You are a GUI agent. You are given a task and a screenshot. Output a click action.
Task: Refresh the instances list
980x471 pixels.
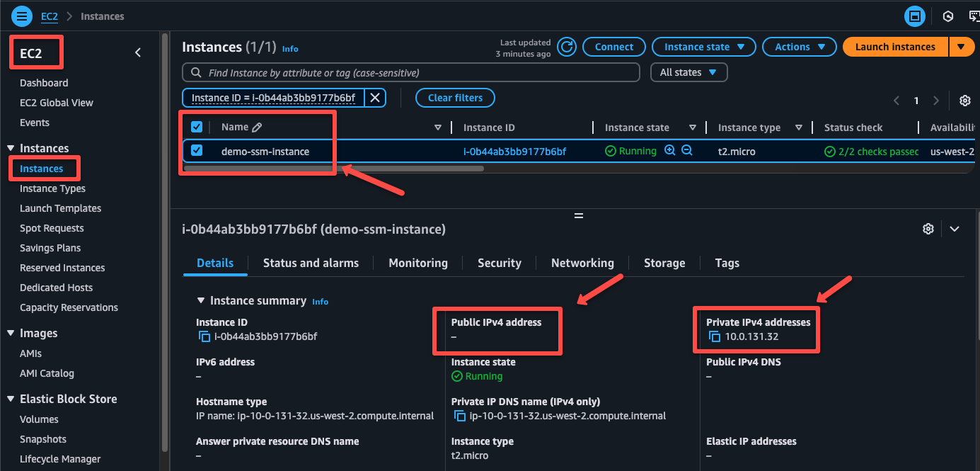point(566,47)
